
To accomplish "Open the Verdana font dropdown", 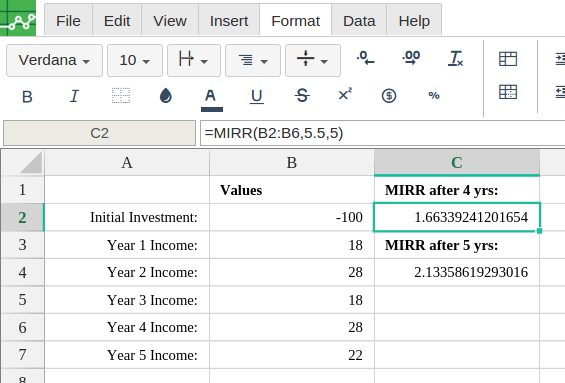I will pos(54,60).
